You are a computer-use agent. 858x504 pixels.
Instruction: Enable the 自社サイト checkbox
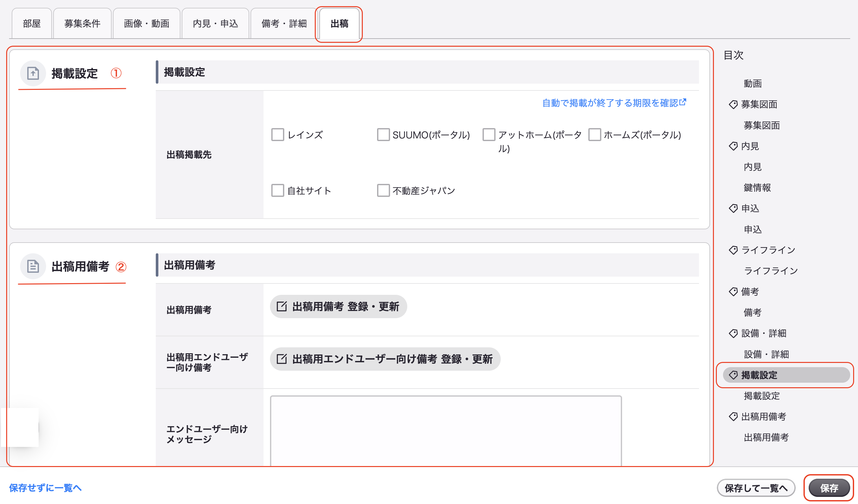tap(277, 191)
